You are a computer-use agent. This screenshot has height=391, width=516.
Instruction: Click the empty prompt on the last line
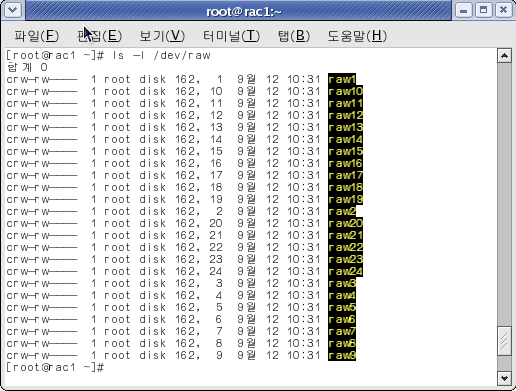(x=55, y=367)
